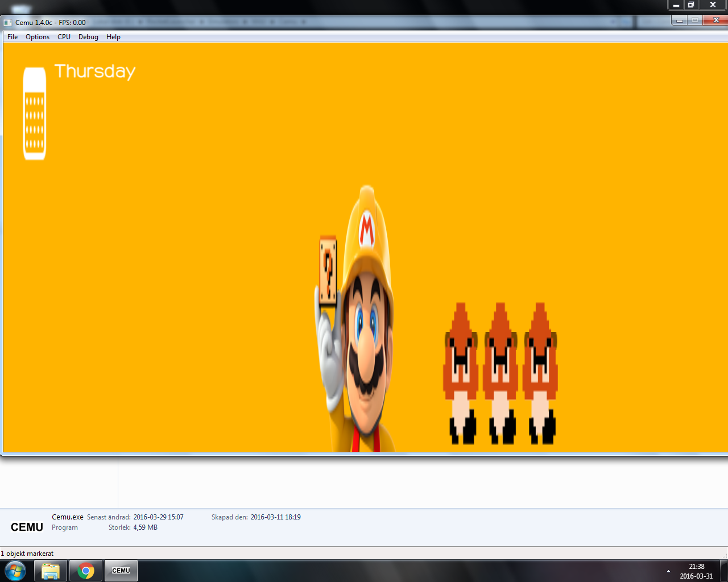Click the created date 2016-03-11 18:19
This screenshot has height=582, width=728.
tap(276, 517)
